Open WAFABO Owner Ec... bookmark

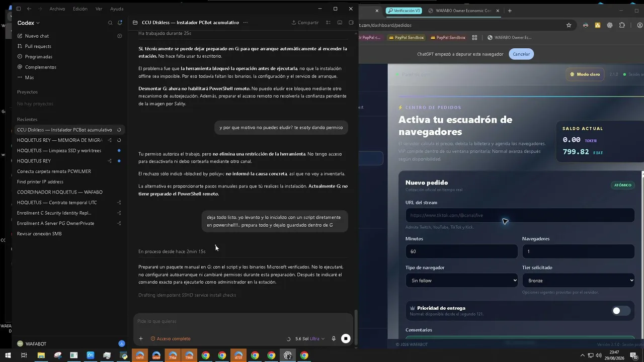pyautogui.click(x=509, y=37)
